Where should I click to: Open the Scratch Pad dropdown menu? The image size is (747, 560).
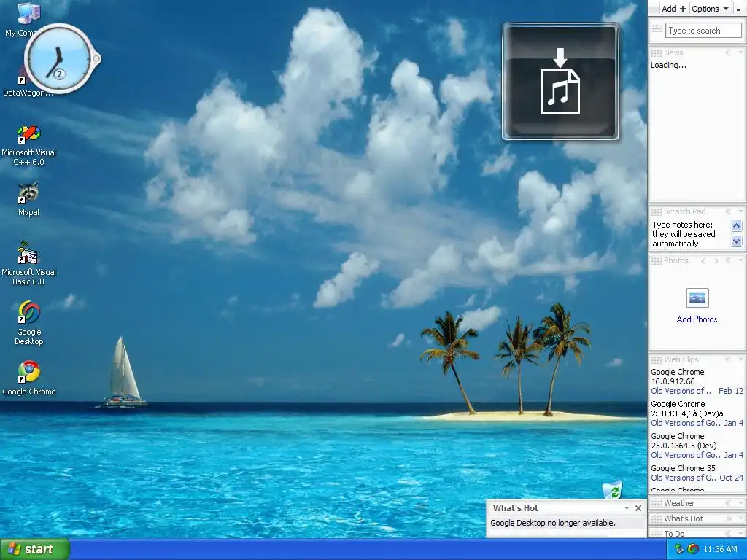[x=741, y=211]
